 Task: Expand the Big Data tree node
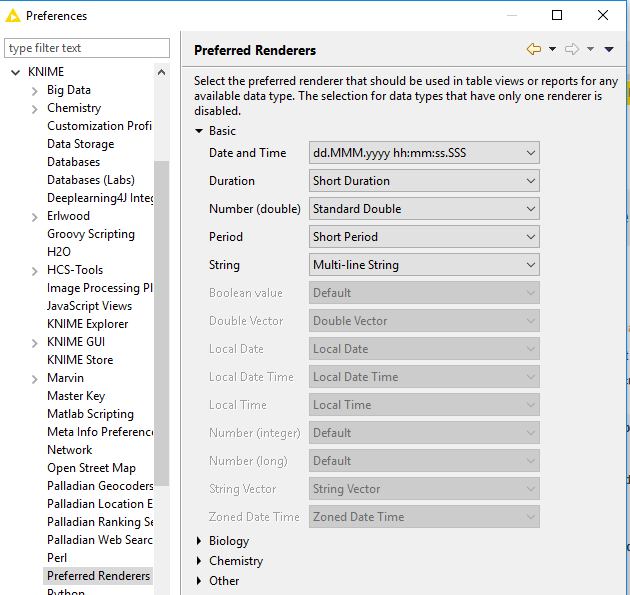pos(35,90)
